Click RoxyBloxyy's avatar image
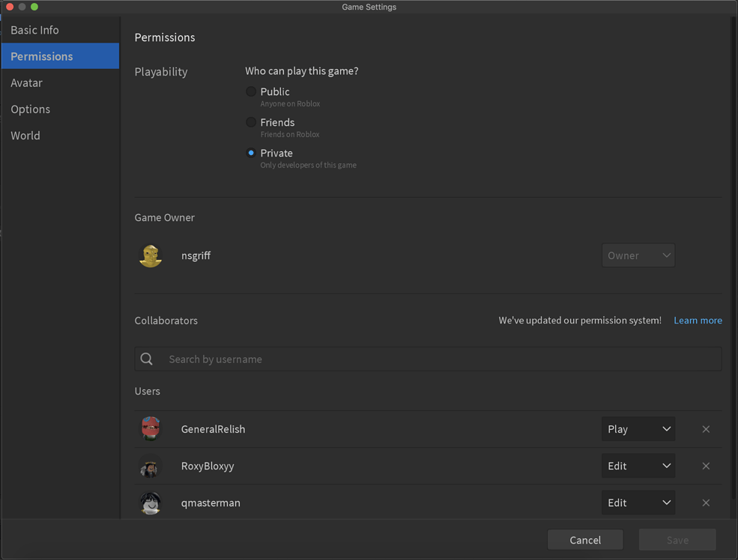738x560 pixels. (x=151, y=466)
